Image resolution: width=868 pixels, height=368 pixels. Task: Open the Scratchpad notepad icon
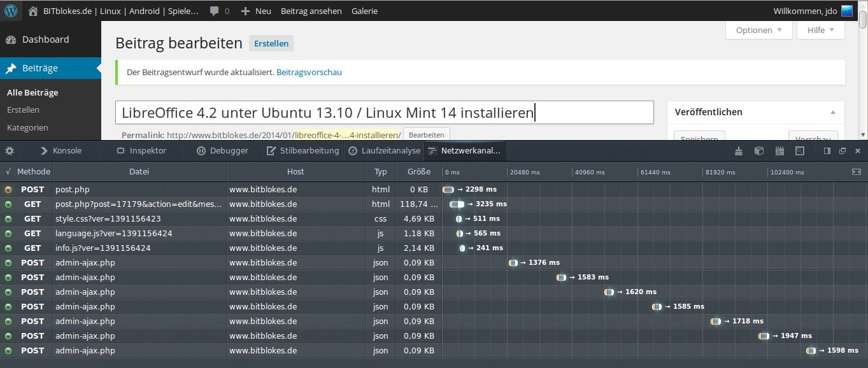click(779, 151)
